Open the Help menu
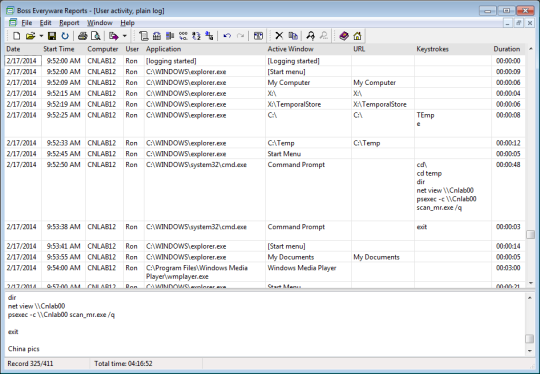The image size is (540, 374). coord(127,23)
